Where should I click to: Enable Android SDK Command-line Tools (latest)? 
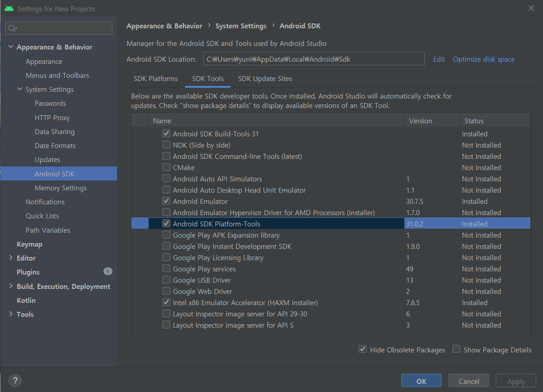tap(166, 156)
